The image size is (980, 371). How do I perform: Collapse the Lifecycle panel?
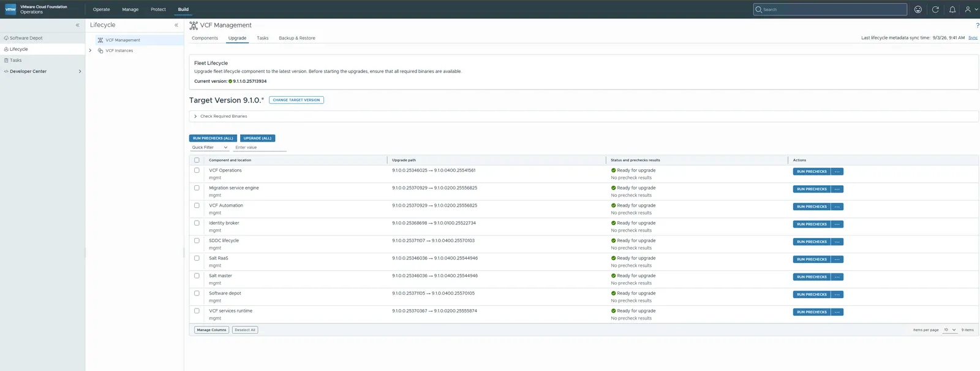[x=176, y=25]
